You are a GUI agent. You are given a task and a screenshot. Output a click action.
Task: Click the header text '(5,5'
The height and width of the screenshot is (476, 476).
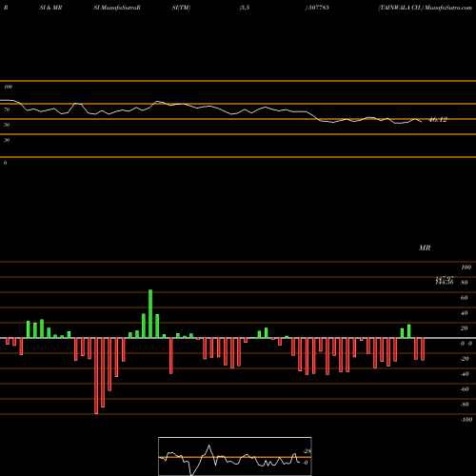tap(245, 8)
